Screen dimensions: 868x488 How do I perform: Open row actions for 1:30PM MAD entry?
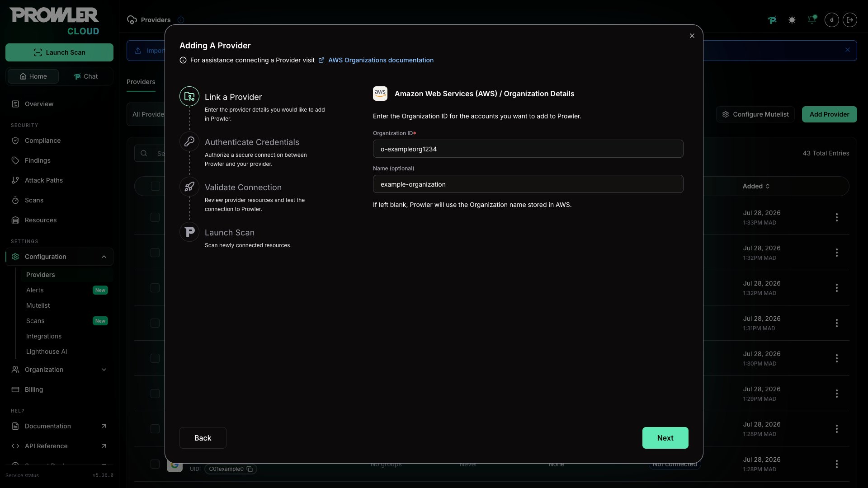coord(836,358)
